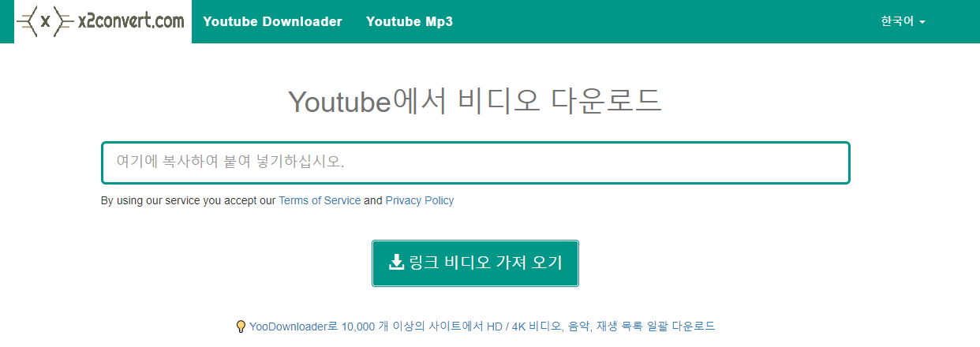
Task: Click the 링크 비디오 가져 오기 button
Action: click(x=475, y=263)
